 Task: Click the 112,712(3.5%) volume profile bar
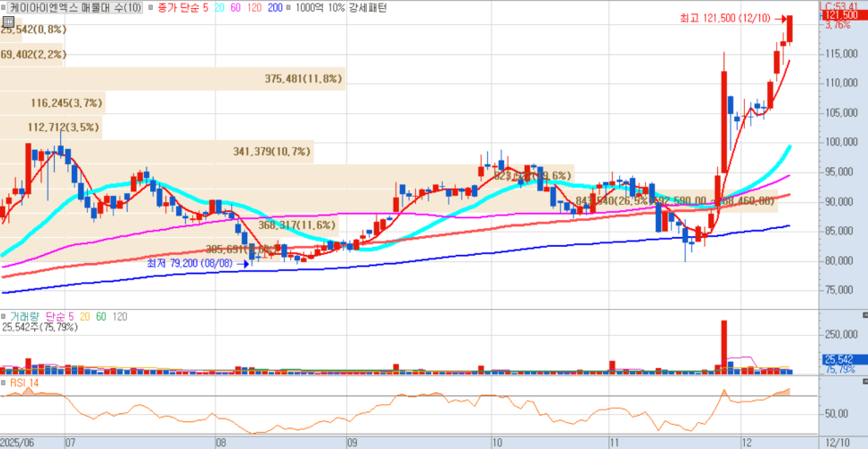click(51, 128)
